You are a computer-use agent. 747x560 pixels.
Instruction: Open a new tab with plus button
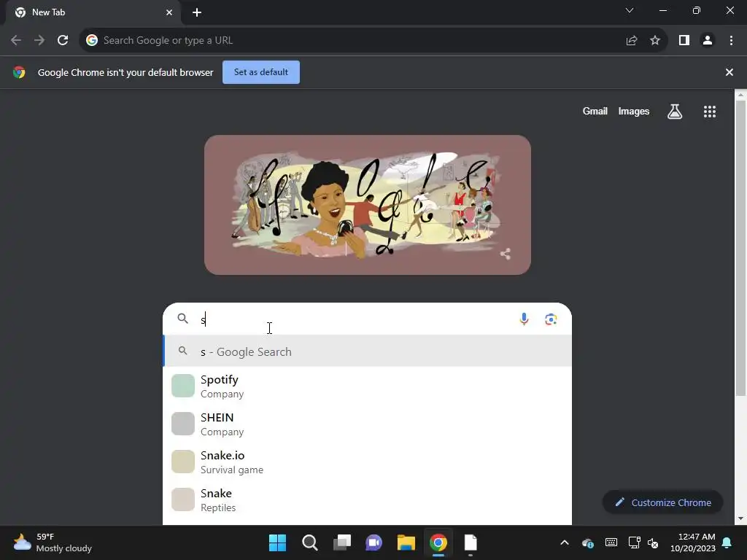coord(197,12)
